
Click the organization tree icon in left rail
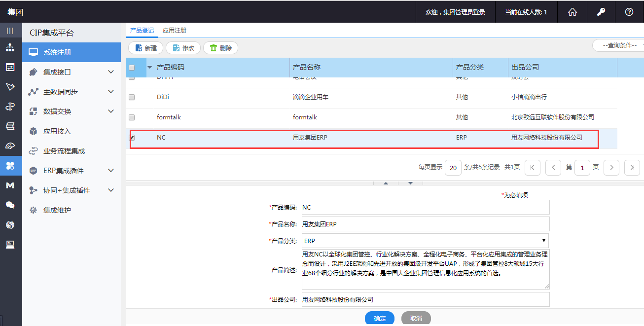click(10, 48)
